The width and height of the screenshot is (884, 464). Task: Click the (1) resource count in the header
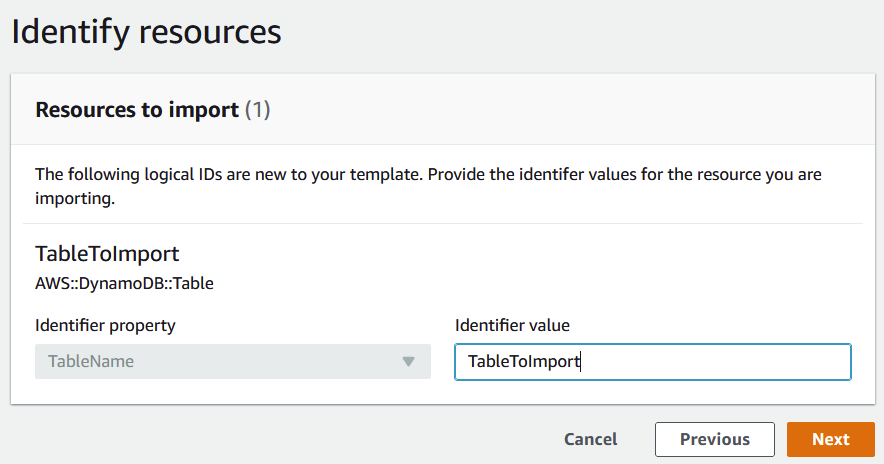click(x=258, y=109)
